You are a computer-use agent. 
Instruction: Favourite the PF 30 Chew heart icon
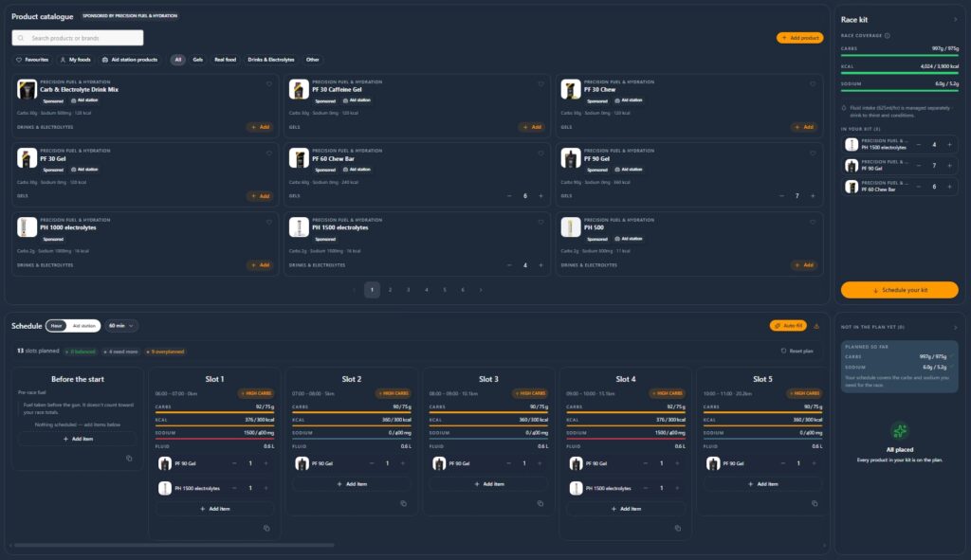tap(813, 84)
